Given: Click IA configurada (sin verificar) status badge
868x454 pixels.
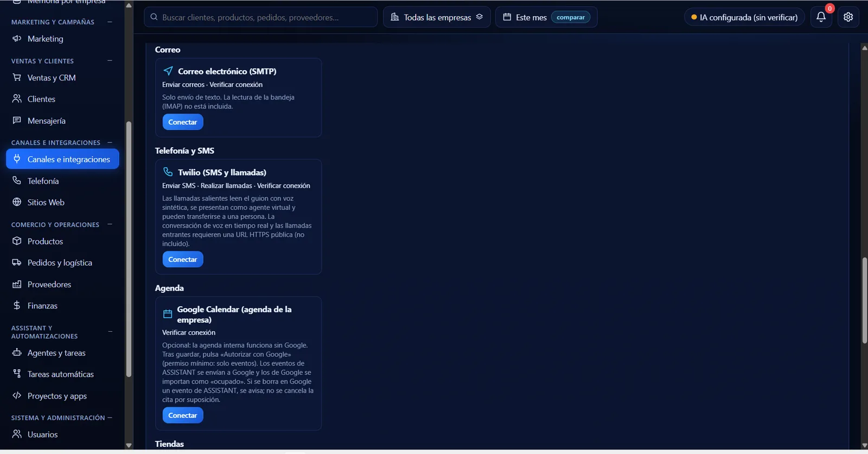Looking at the screenshot, I should (x=744, y=17).
